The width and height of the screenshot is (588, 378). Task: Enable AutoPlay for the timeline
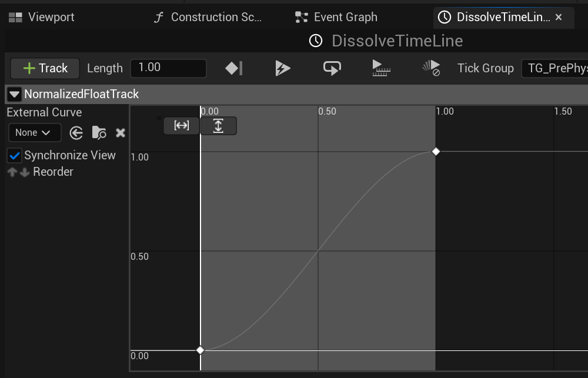(283, 68)
